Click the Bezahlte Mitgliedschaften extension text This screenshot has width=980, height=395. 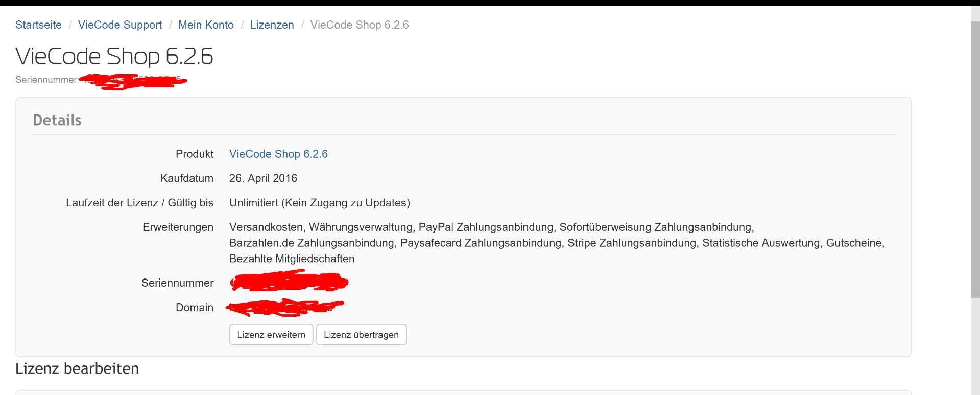292,259
